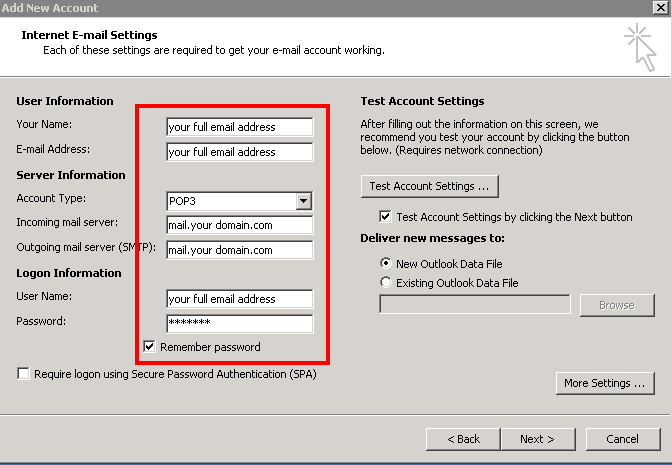Click the Password input field
This screenshot has width=672, height=465.
click(240, 324)
